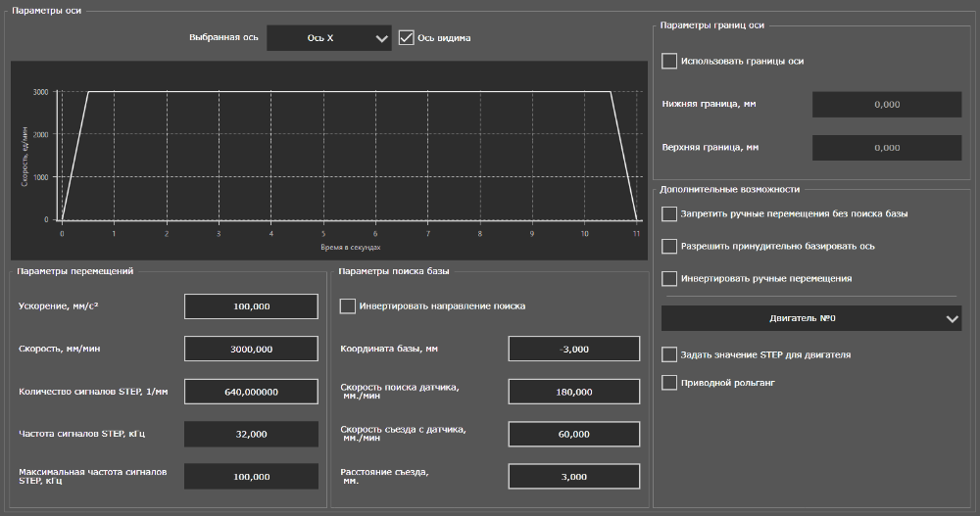980x516 pixels.
Task: Click the 'Количество сигналов STEP' input field
Action: [251, 392]
